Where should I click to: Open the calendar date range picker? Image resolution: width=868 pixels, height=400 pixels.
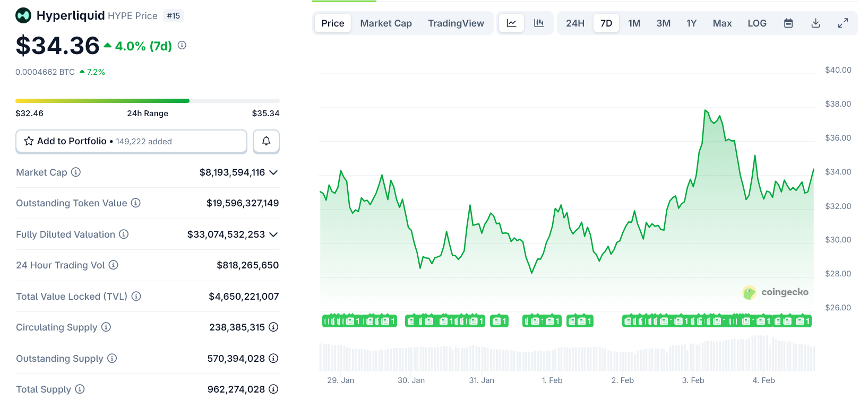point(788,23)
